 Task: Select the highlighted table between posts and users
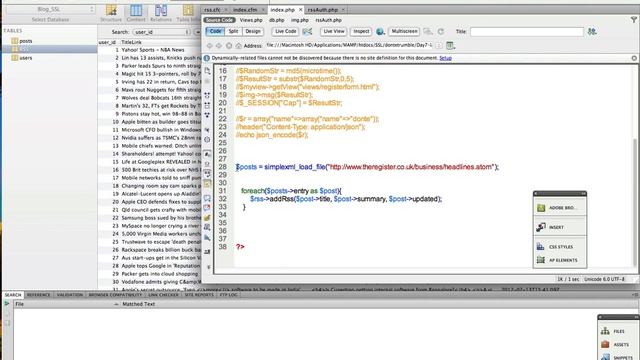49,49
